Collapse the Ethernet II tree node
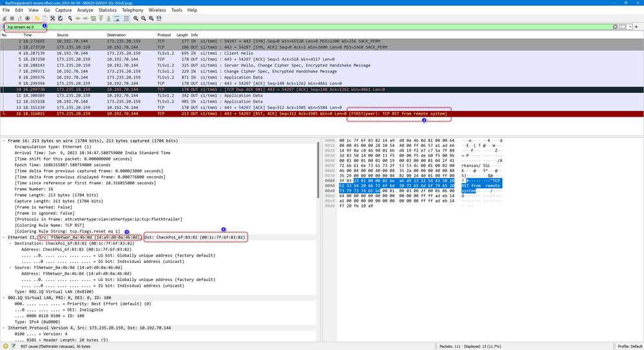The image size is (644, 350). (3, 237)
